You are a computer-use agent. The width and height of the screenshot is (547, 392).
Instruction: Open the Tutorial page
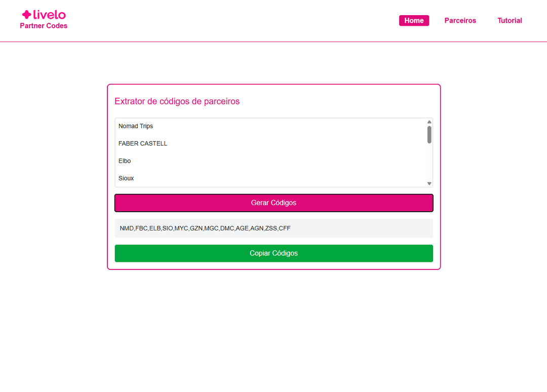tap(510, 20)
